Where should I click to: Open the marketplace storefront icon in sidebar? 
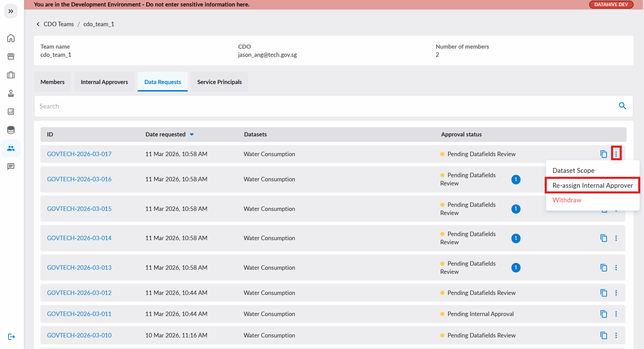point(11,56)
